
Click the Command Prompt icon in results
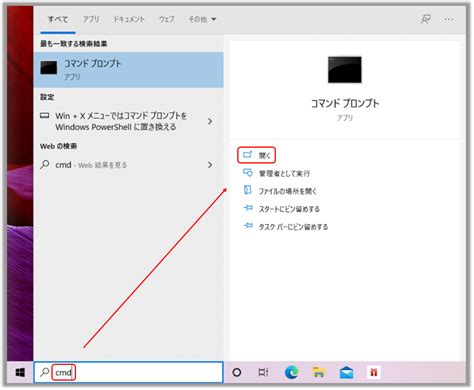[x=49, y=68]
